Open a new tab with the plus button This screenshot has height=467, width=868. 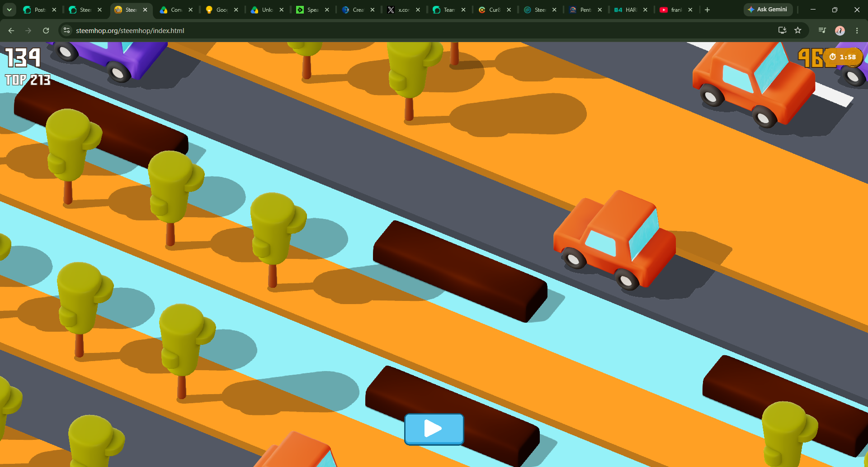point(708,10)
